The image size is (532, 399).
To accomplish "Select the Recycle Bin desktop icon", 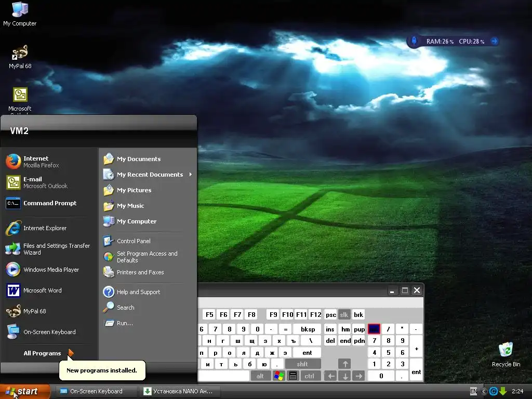I will coord(506,354).
